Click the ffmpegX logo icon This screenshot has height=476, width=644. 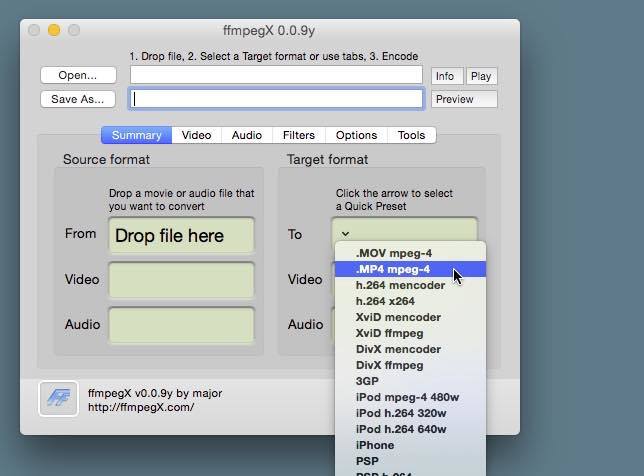tap(58, 398)
